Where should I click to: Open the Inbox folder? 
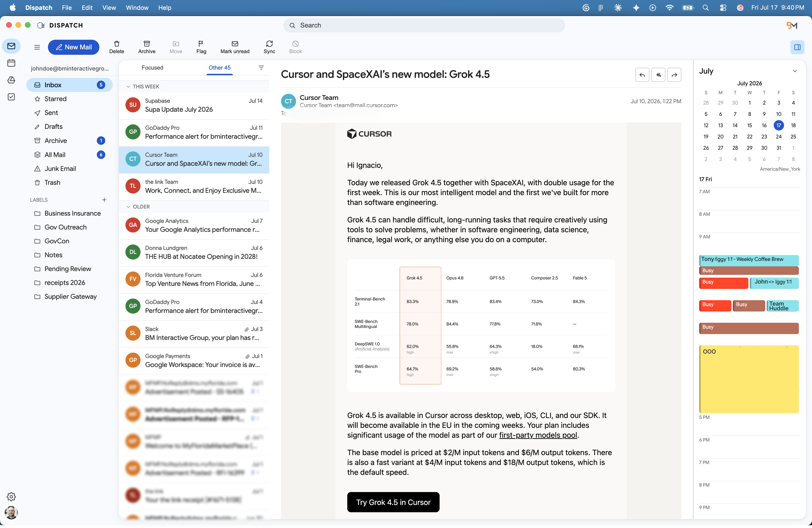coord(70,85)
